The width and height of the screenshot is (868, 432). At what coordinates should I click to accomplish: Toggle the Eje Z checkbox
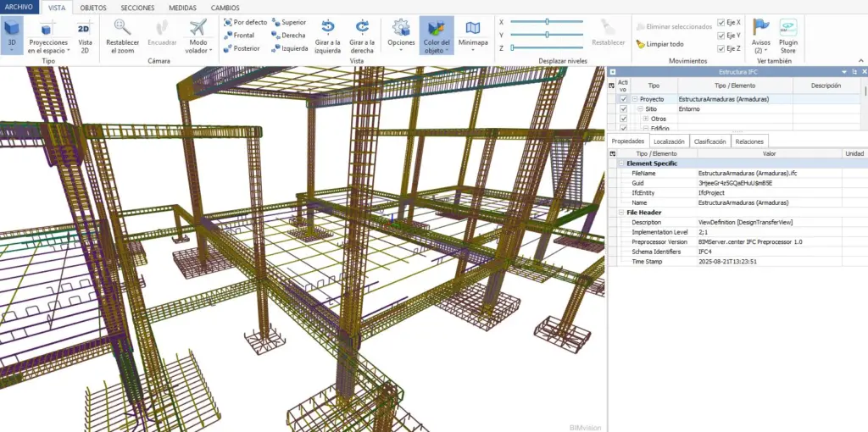coord(721,48)
